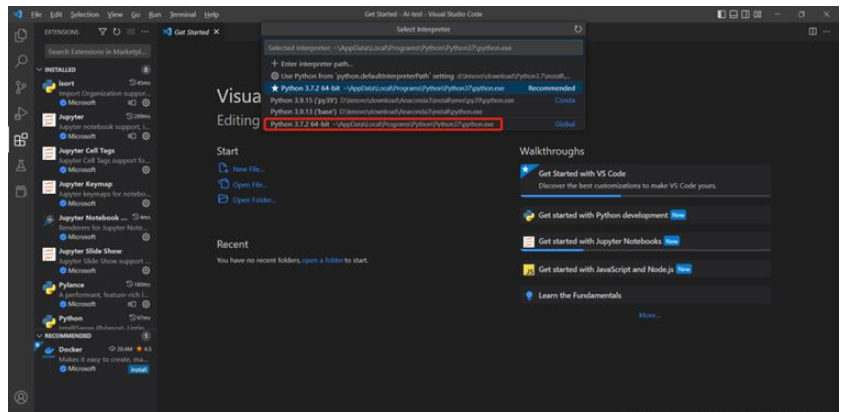Open the Run and Debug view
This screenshot has height=412, width=844.
[21, 113]
